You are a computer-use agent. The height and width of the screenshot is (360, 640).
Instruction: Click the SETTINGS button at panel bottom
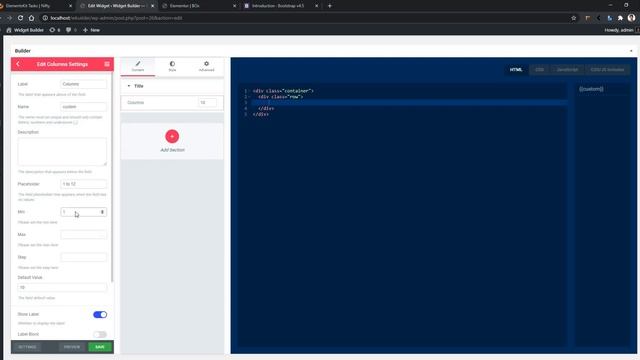(x=27, y=347)
